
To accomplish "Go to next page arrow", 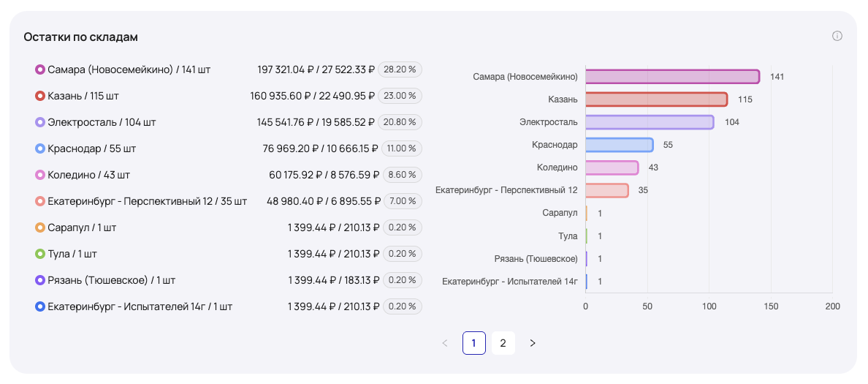I will pos(533,343).
